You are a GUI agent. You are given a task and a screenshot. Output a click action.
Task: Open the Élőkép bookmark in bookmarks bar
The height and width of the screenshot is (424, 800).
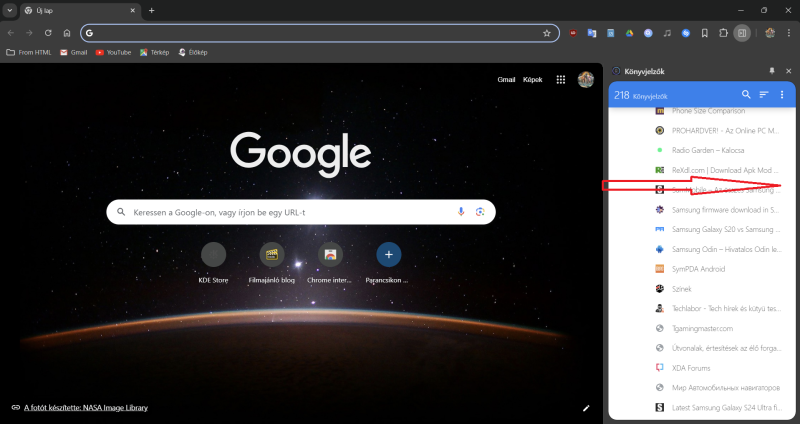[192, 52]
